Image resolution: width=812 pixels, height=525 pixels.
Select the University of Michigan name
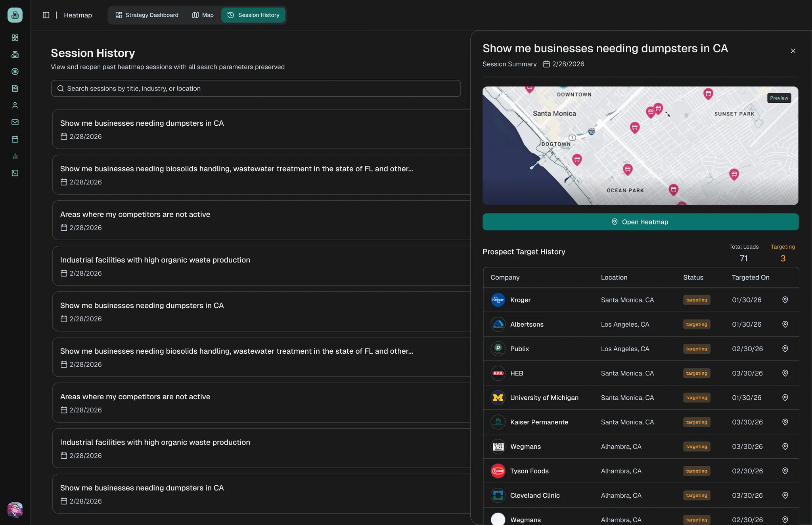544,398
